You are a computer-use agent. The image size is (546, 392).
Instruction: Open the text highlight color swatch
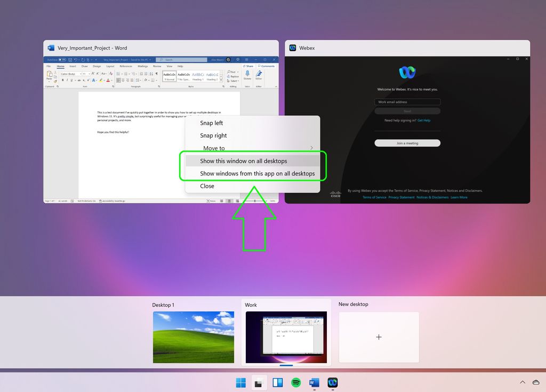pos(101,79)
